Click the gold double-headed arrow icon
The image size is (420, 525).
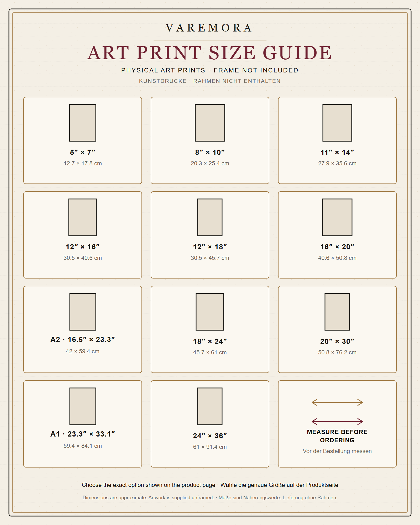[337, 402]
